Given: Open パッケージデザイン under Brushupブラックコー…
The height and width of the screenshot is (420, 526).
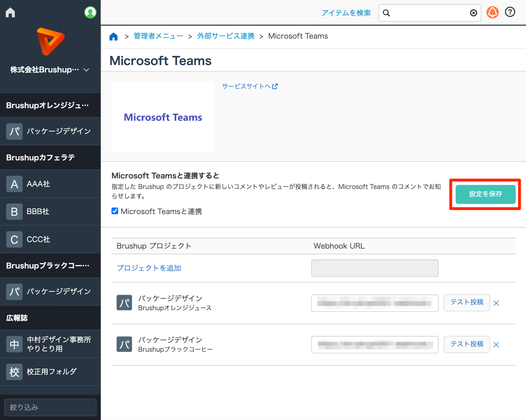Looking at the screenshot, I should (x=50, y=292).
